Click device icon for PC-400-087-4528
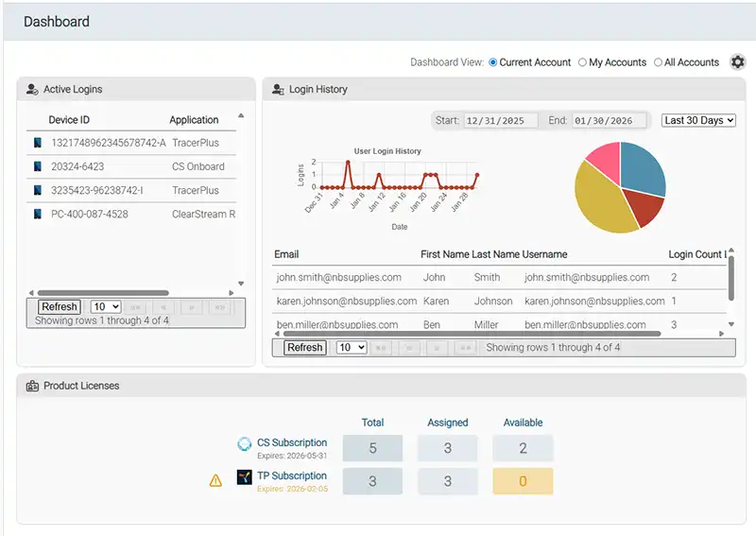This screenshot has height=536, width=756. click(x=37, y=215)
